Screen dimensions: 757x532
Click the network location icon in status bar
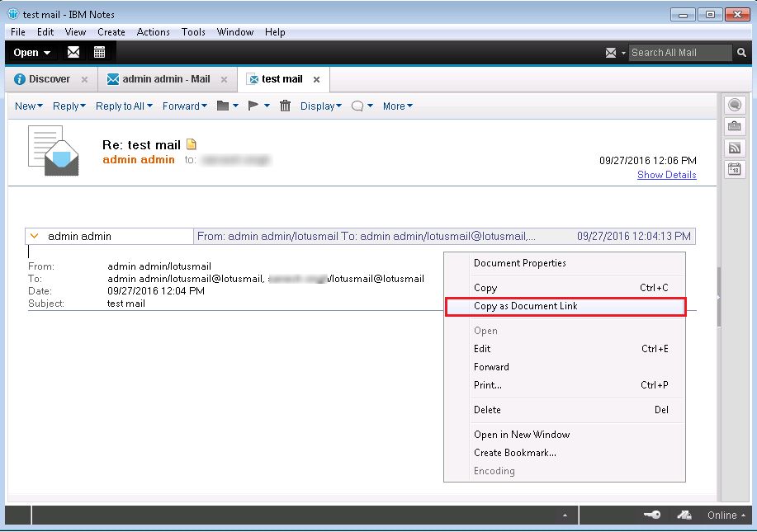tap(684, 515)
